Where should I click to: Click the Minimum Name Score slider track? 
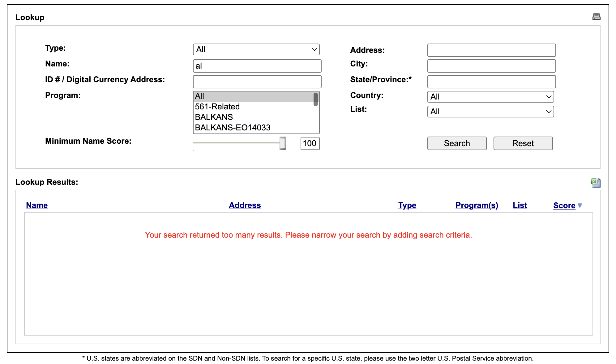tap(236, 143)
